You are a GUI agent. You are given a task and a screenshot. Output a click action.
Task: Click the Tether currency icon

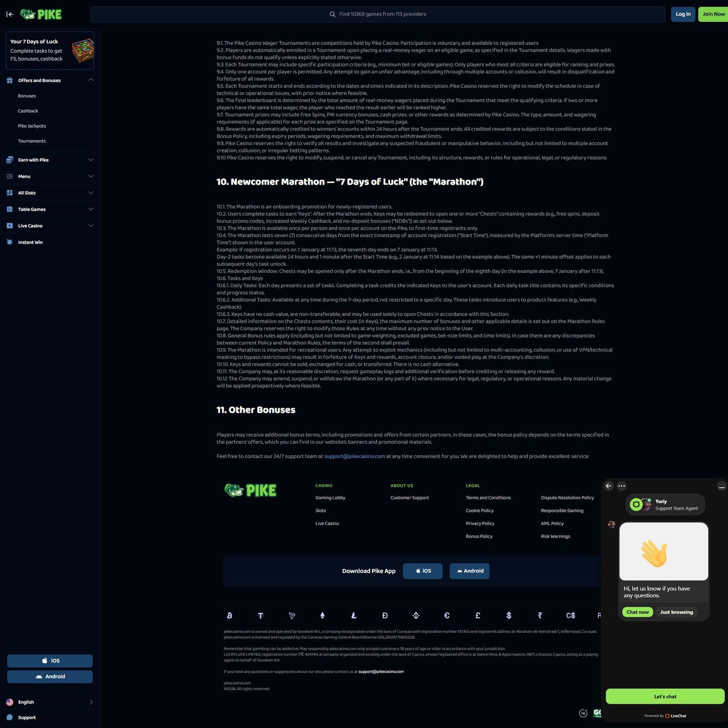(261, 615)
